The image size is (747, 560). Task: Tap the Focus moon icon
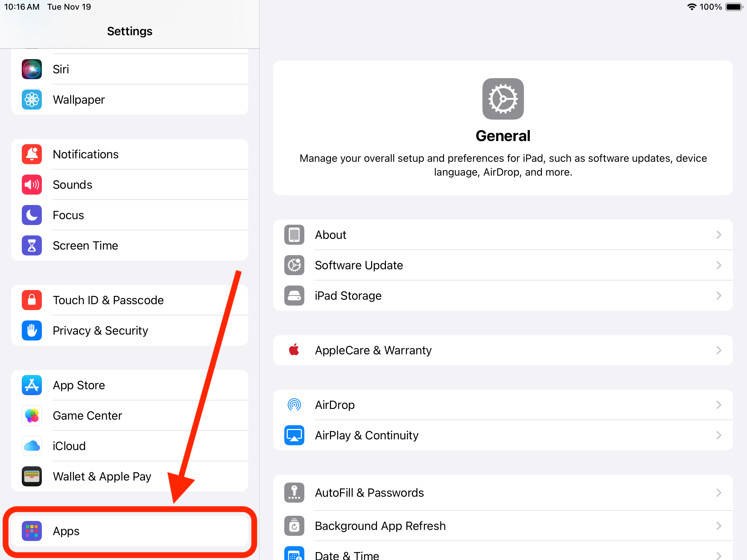coord(32,215)
